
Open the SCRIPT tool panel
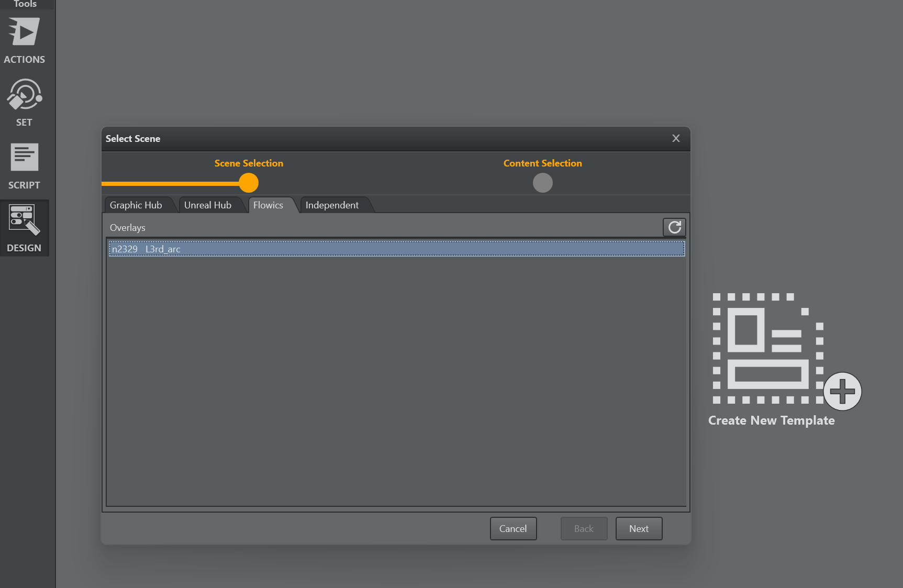24,166
